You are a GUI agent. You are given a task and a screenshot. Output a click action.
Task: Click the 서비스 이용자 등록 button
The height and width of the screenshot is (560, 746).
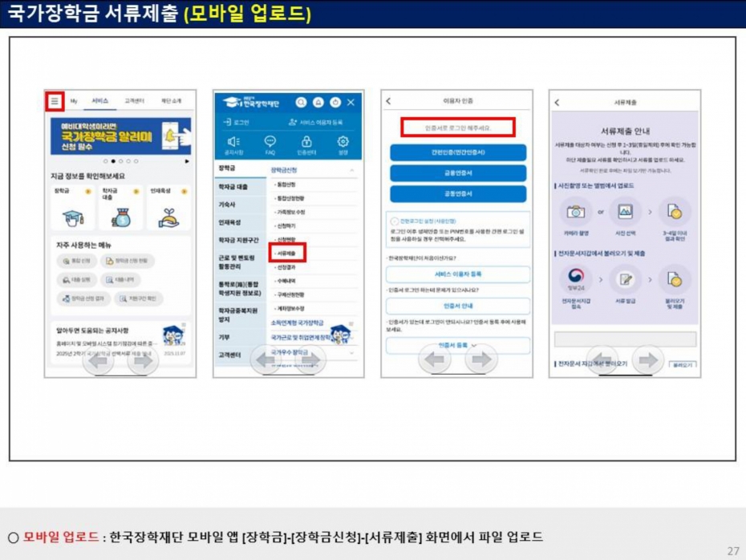458,274
